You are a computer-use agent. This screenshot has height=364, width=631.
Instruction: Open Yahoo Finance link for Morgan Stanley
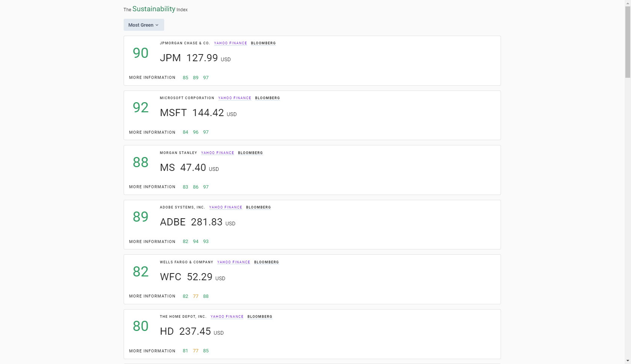pyautogui.click(x=218, y=153)
